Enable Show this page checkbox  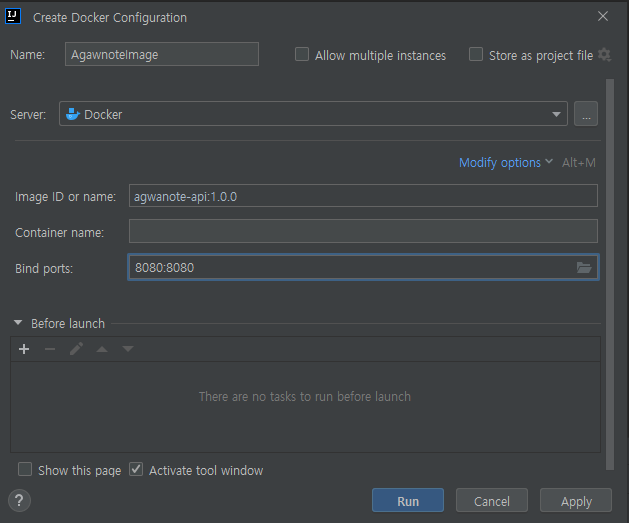point(25,469)
